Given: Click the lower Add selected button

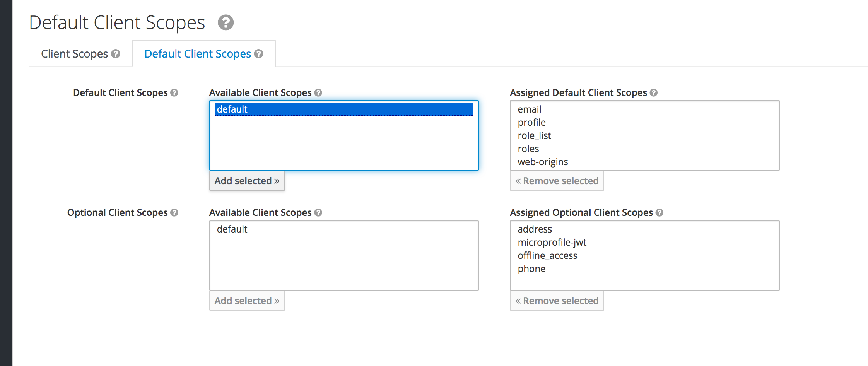Looking at the screenshot, I should 247,301.
